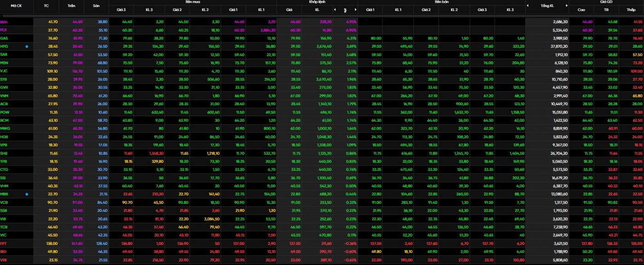Choose the HDB ticker symbol

4,137
